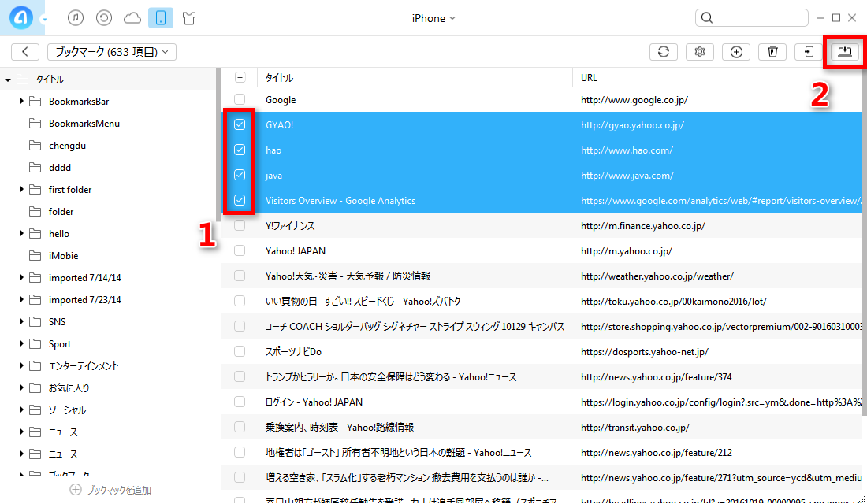Expand the imported 7/23/14 folder
Image resolution: width=867 pixels, height=504 pixels.
(21, 299)
